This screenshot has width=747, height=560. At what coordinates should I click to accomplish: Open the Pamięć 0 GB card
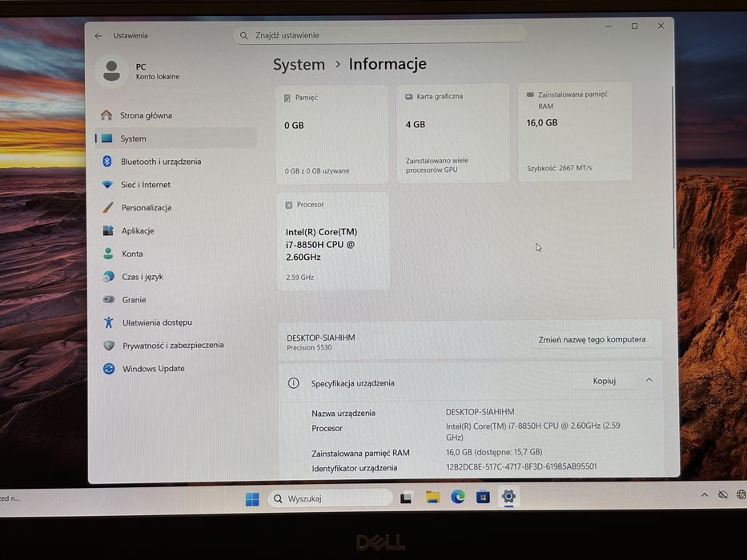click(332, 134)
